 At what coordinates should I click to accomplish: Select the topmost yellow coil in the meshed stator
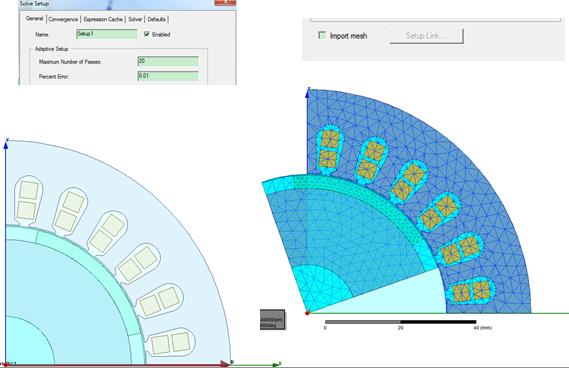click(331, 139)
